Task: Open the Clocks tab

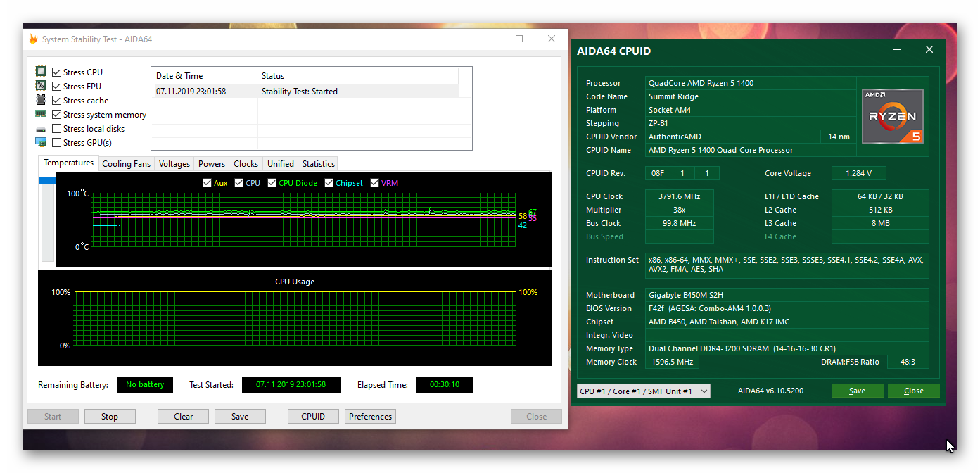Action: [x=246, y=164]
